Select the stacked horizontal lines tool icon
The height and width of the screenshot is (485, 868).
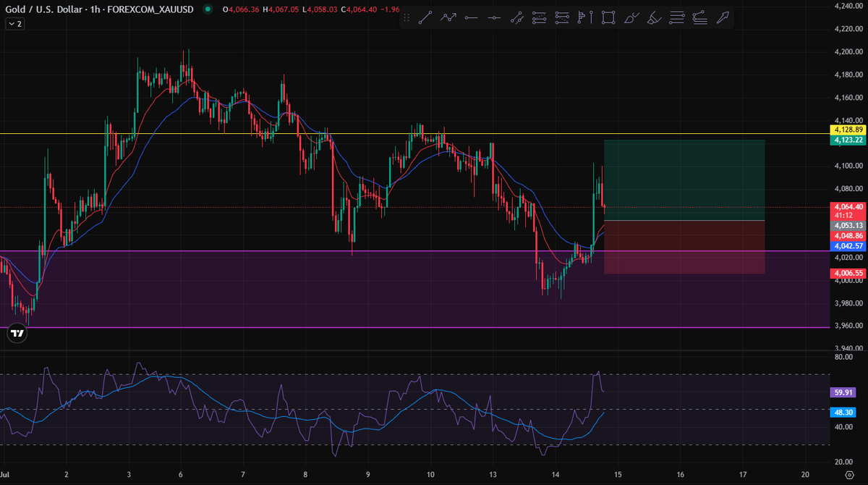tap(676, 18)
